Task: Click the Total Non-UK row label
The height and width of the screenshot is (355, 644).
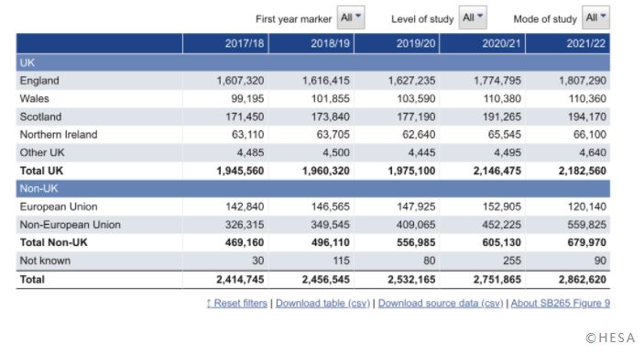Action: [x=54, y=243]
